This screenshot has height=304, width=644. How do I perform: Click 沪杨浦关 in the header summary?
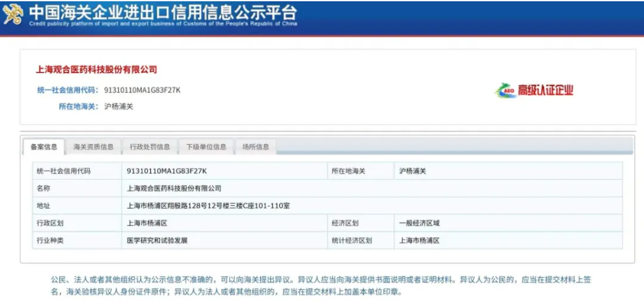(118, 107)
